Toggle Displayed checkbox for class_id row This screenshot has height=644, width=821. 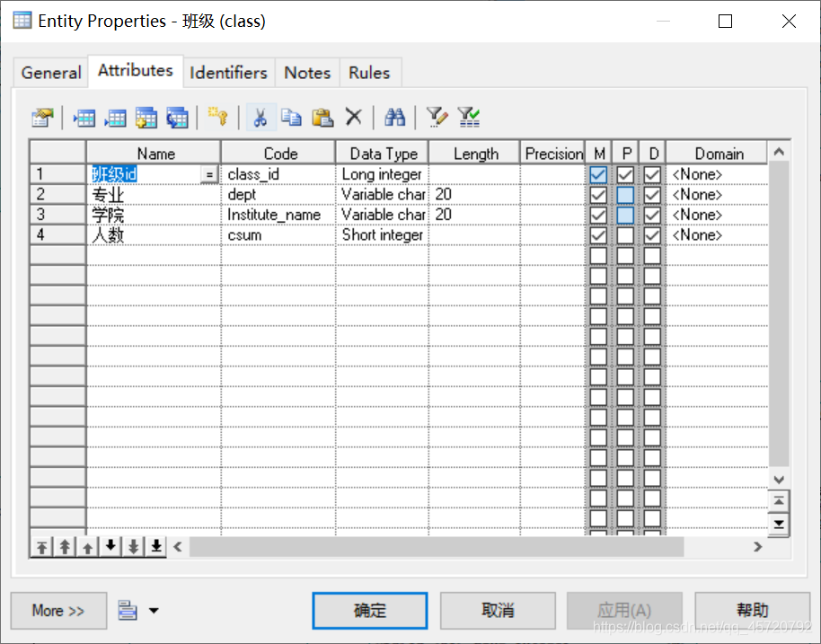tap(652, 174)
